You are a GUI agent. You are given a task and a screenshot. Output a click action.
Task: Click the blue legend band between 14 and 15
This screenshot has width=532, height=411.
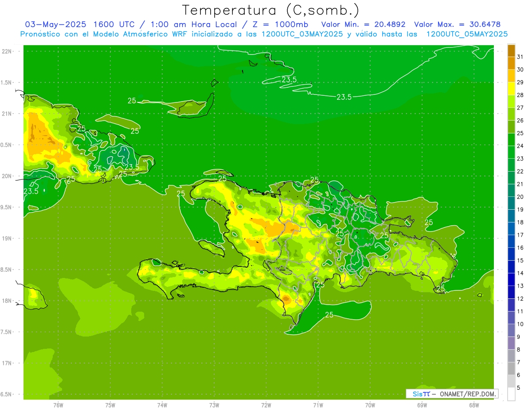coord(511,267)
